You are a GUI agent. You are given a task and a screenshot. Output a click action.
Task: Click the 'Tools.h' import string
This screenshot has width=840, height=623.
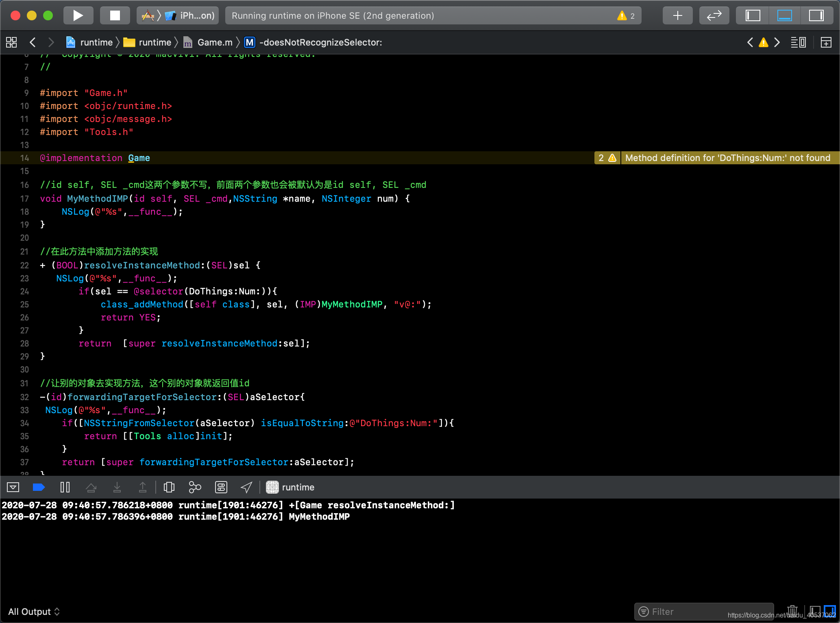(109, 132)
